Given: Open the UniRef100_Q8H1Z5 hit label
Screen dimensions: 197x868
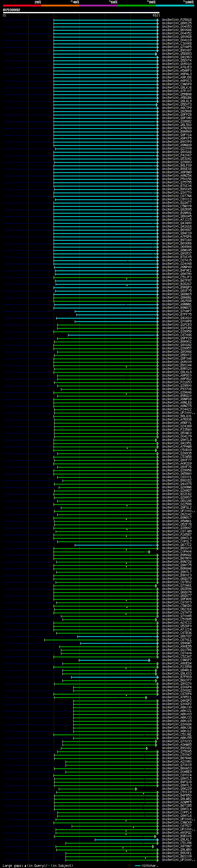Looking at the screenshot, I should pos(176,24).
